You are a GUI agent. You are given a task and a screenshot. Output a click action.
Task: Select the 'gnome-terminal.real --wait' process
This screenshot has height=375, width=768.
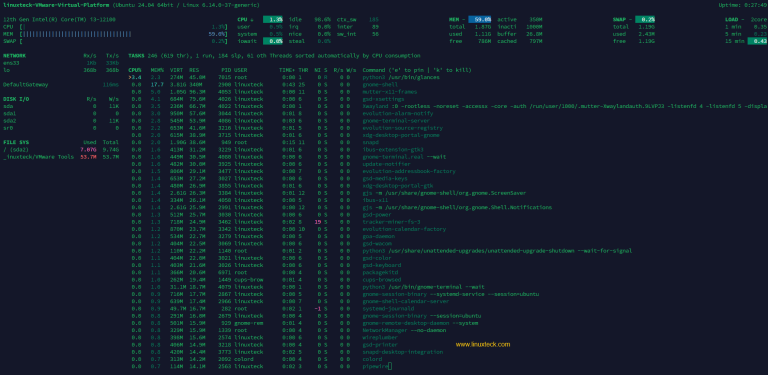404,157
